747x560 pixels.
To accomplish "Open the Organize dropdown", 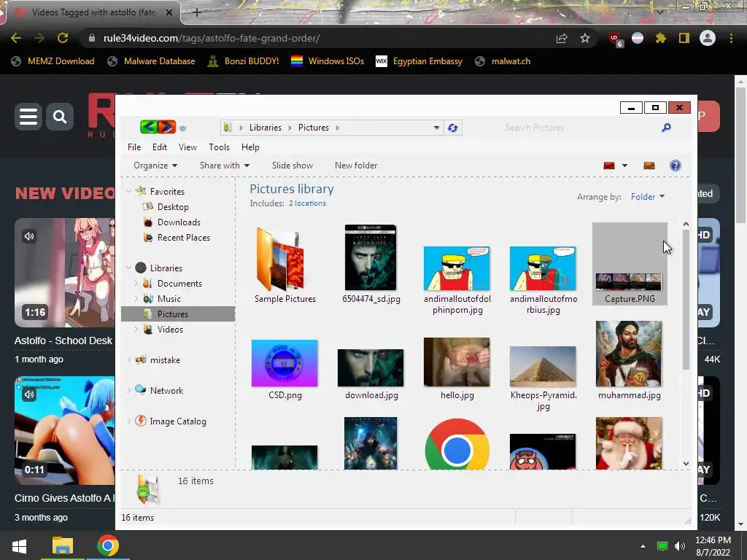I will (x=155, y=166).
